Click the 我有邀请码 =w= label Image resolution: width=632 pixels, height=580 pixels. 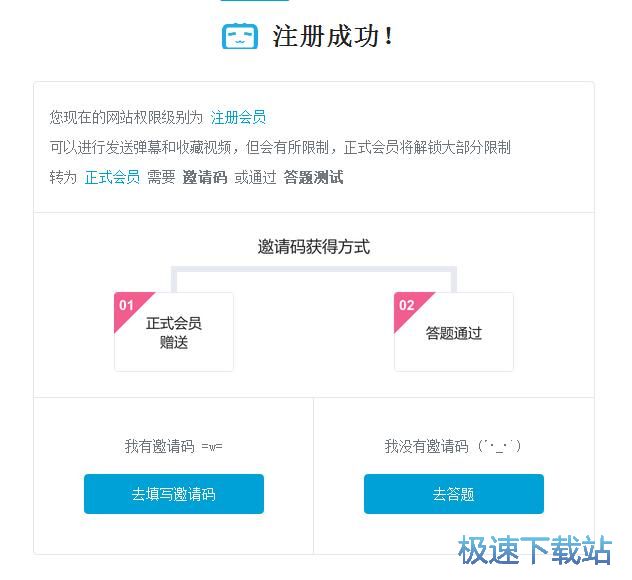pos(173,446)
